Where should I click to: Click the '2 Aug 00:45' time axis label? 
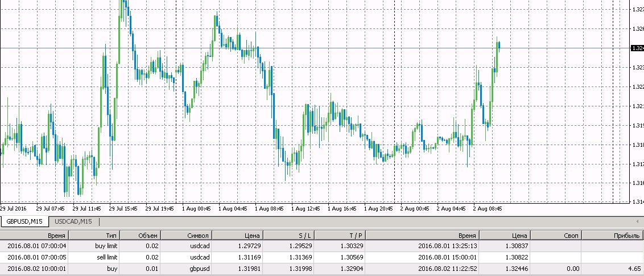(x=415, y=209)
